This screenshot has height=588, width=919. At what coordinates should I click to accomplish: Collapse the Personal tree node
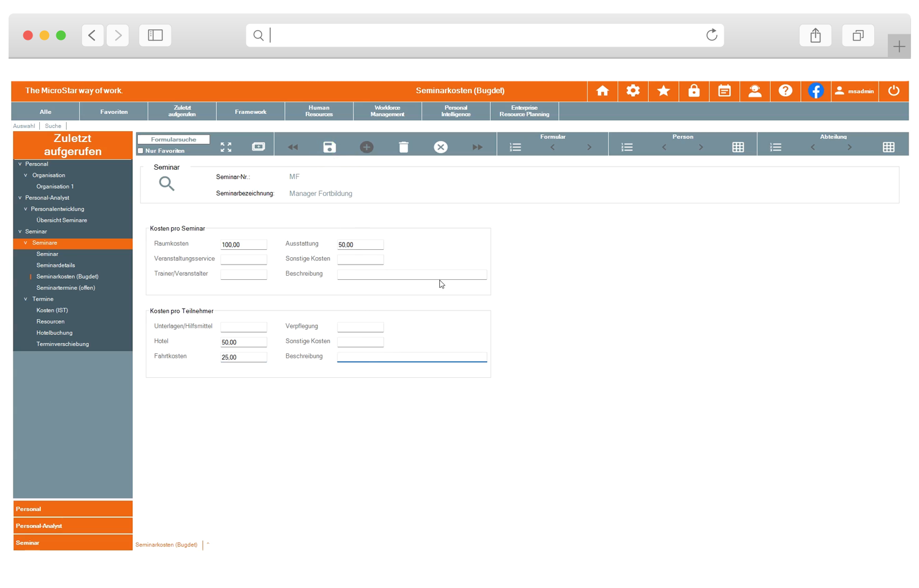click(x=20, y=164)
